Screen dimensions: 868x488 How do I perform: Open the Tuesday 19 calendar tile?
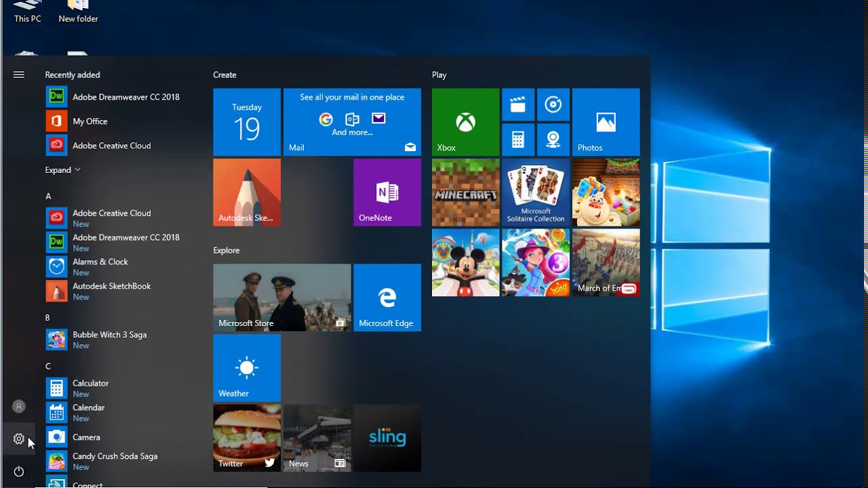pyautogui.click(x=247, y=122)
